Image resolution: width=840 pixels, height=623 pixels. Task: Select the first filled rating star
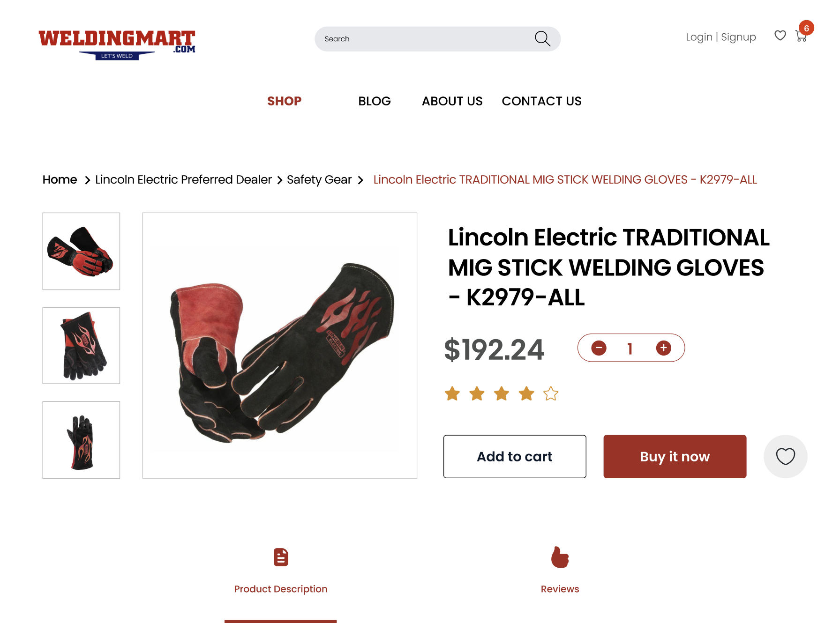452,393
